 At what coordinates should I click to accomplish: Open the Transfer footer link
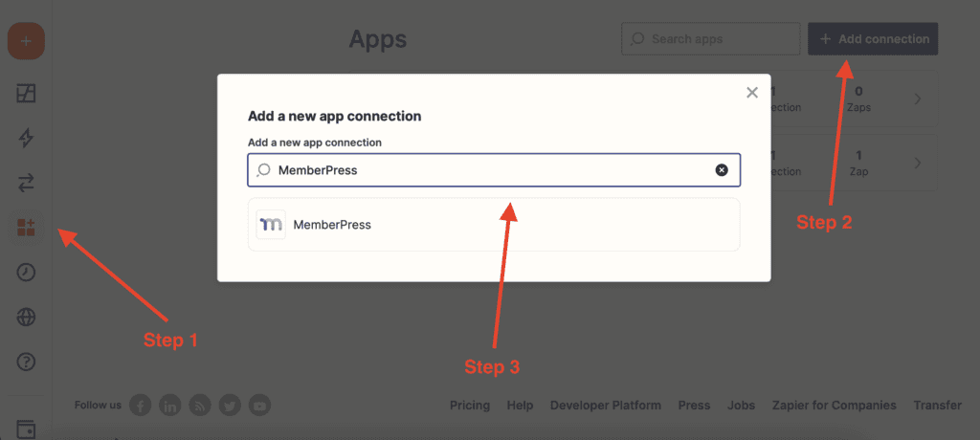[938, 406]
